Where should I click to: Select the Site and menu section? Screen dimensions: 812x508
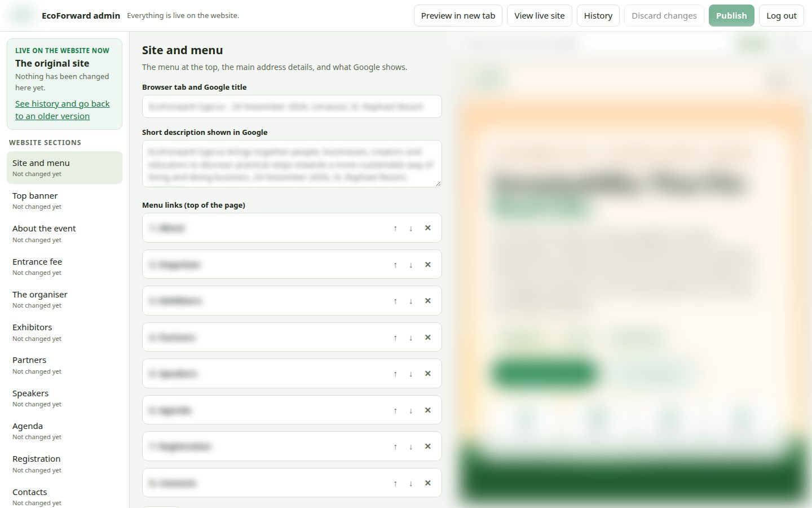(64, 168)
